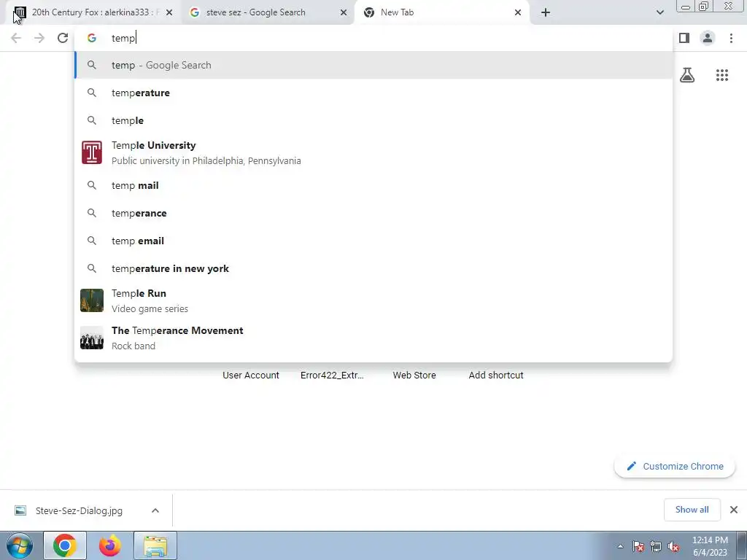Open the Chrome Labs flask icon
The image size is (747, 560).
[687, 75]
